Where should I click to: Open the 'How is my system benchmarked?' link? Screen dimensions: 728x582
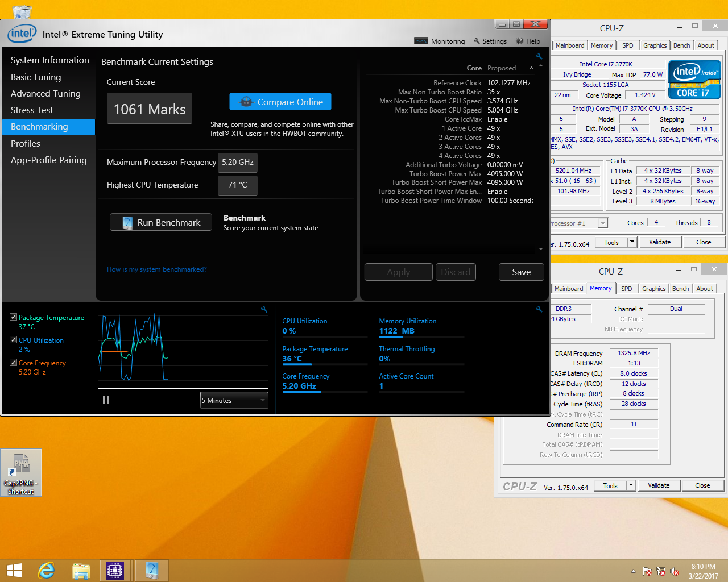[x=157, y=269]
